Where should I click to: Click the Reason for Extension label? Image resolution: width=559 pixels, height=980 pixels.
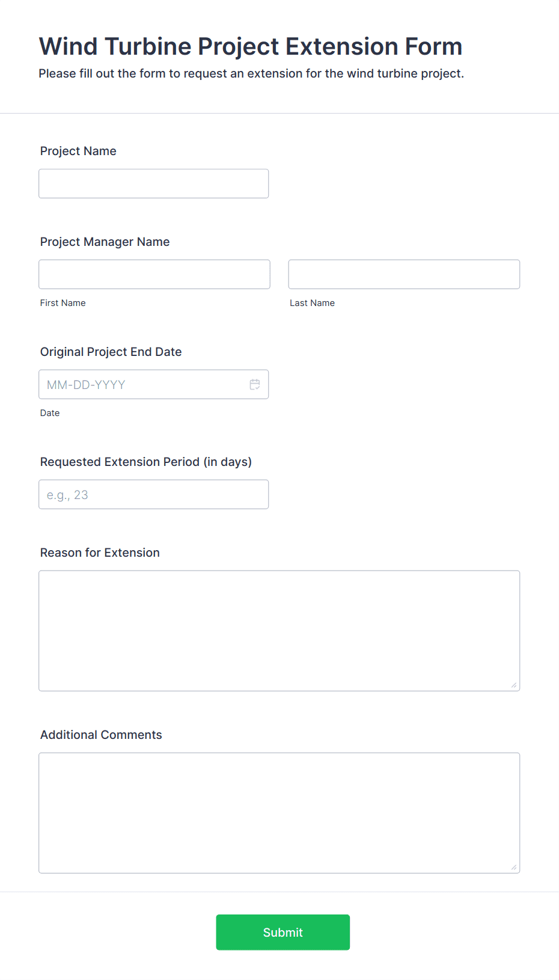100,553
